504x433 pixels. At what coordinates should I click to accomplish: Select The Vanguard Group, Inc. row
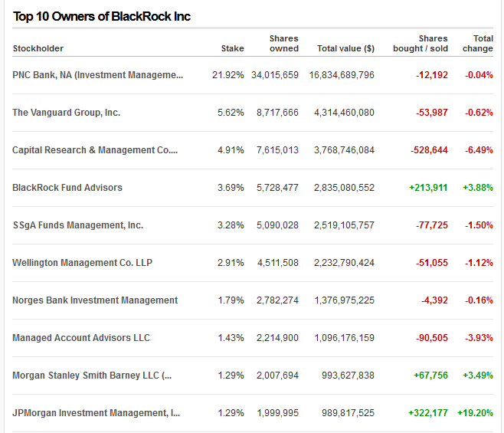(x=67, y=113)
